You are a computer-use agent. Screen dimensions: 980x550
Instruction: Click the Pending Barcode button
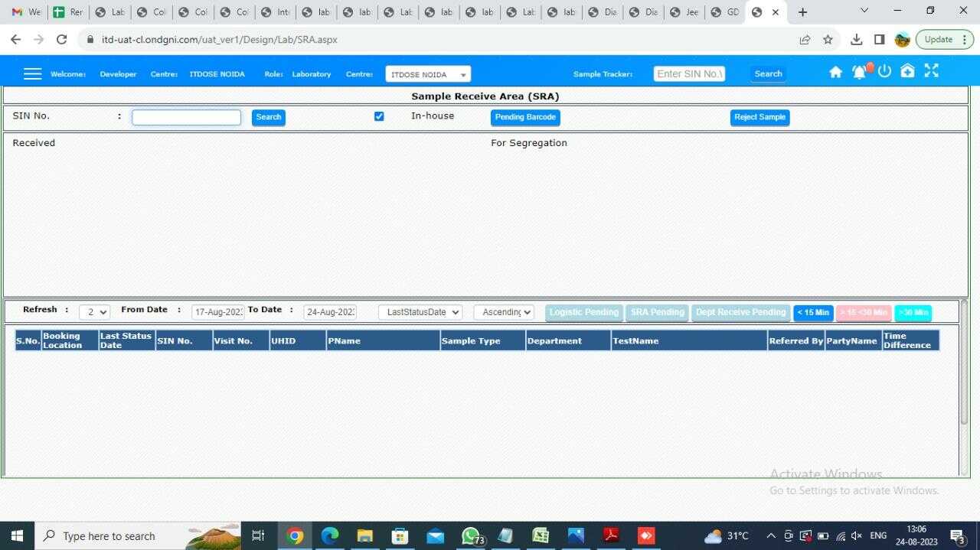(525, 117)
